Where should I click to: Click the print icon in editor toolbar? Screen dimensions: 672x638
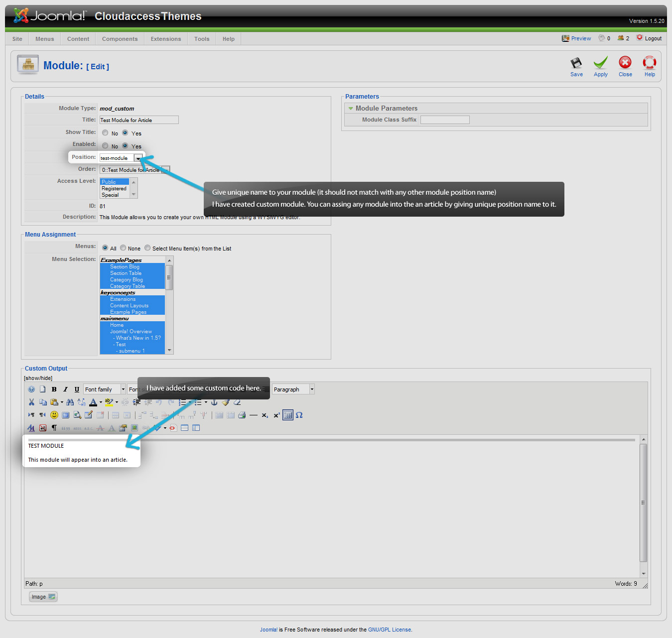click(x=242, y=415)
